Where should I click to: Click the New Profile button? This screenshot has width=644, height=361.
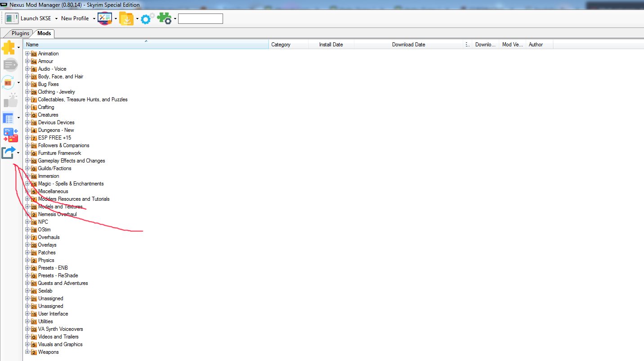[75, 18]
